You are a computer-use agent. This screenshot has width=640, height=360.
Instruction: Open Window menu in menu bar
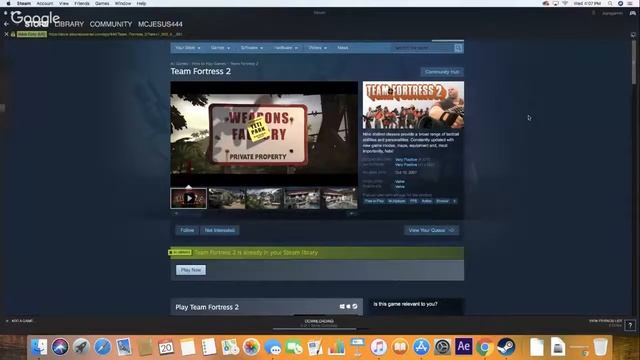pyautogui.click(x=123, y=3)
